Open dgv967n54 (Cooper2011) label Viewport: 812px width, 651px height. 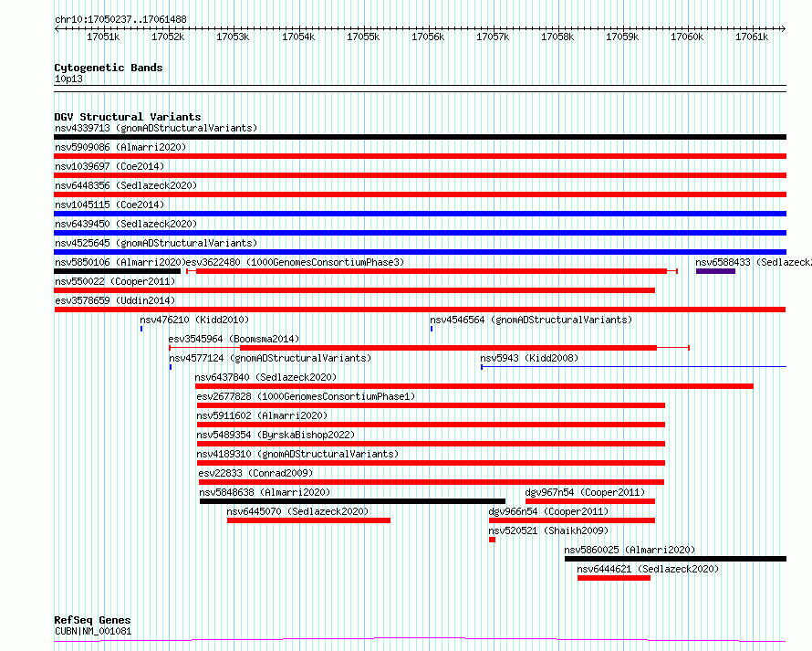[x=585, y=492]
